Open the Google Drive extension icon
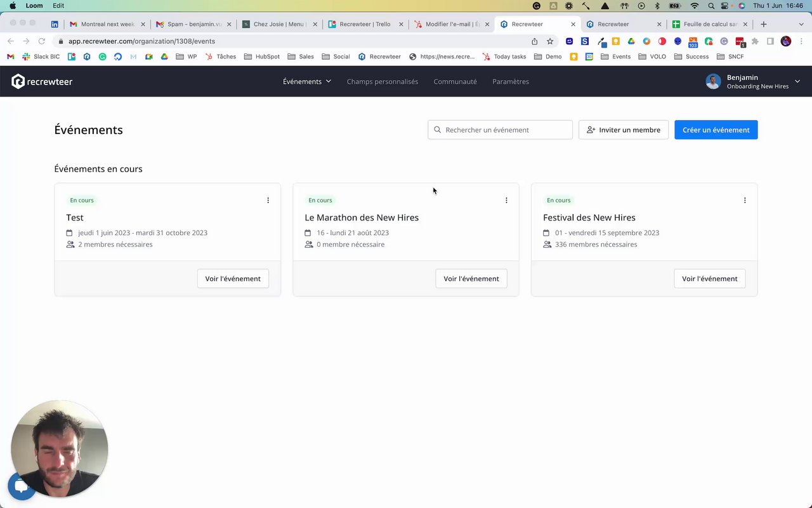The width and height of the screenshot is (812, 508). point(631,41)
